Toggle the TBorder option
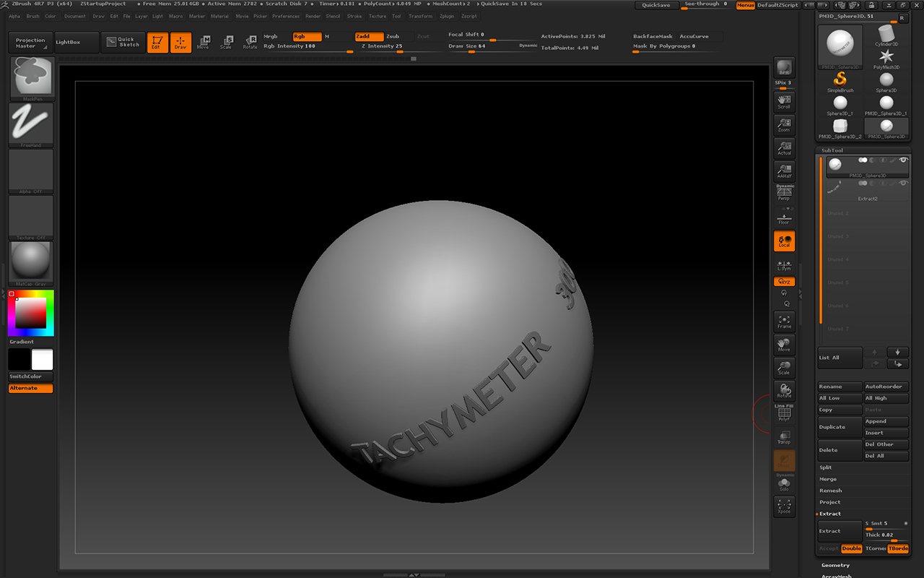924x578 pixels. click(898, 548)
